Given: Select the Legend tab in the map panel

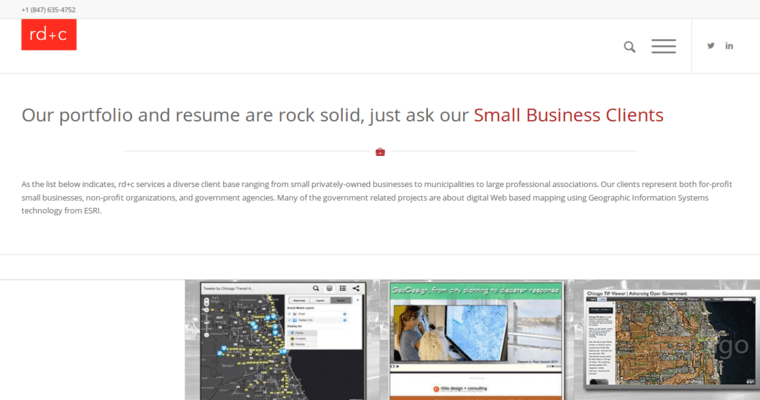Looking at the screenshot, I should click(x=321, y=299).
